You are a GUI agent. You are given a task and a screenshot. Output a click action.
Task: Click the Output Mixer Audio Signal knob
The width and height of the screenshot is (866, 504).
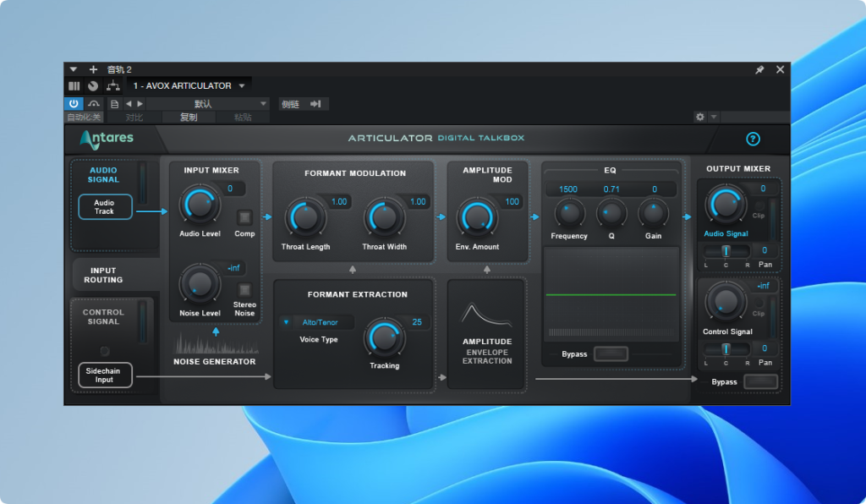click(726, 205)
